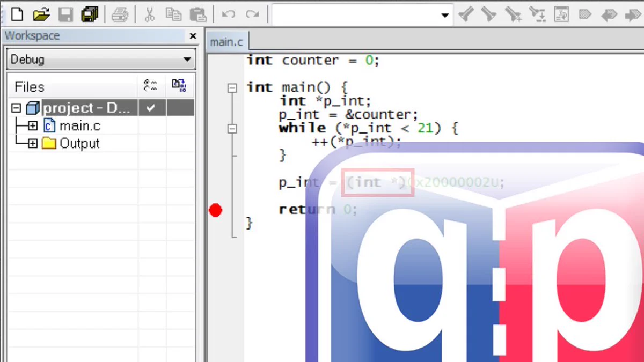Click the project cube icon in the workspace
Screen dimensions: 644x362
tap(33, 108)
